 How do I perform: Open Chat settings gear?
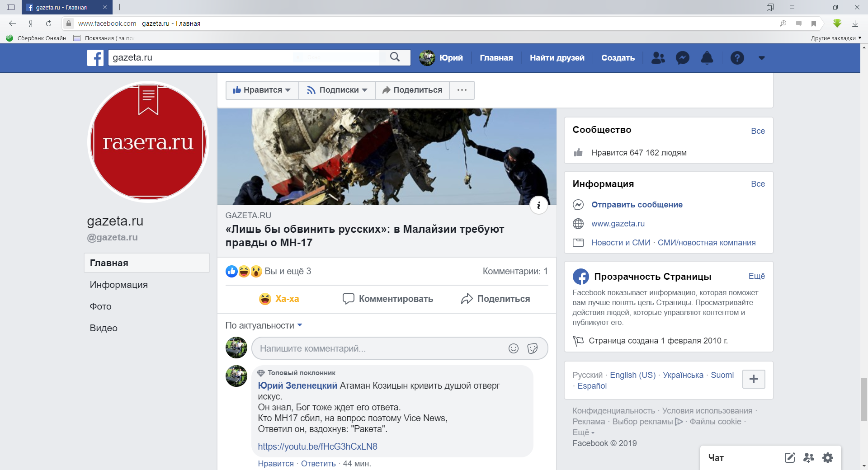pyautogui.click(x=828, y=458)
